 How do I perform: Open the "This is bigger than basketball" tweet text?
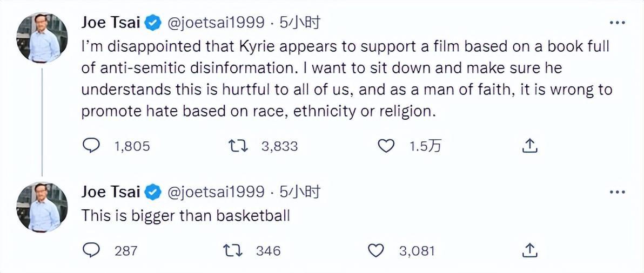(185, 216)
